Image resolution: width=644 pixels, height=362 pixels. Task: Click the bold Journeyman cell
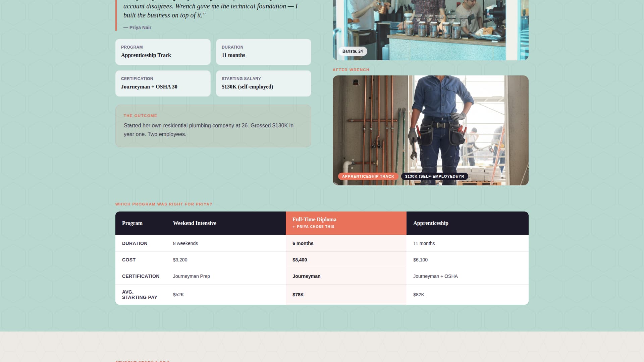(346, 276)
